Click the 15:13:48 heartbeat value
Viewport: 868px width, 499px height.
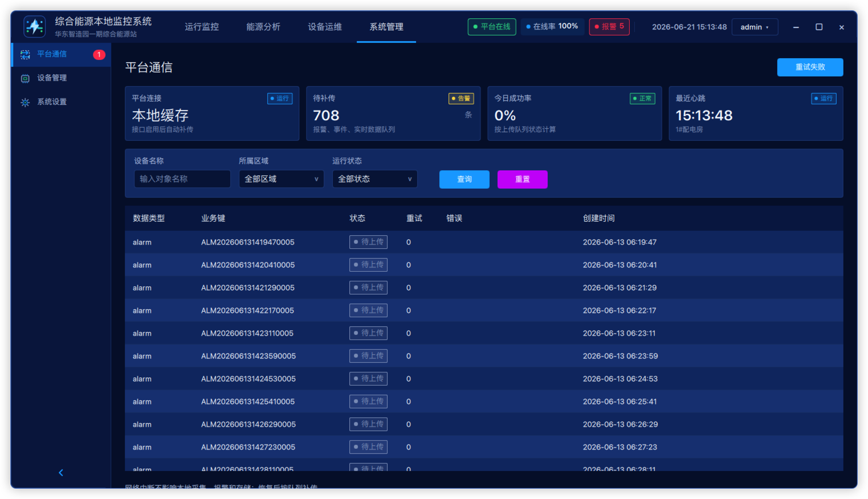(x=704, y=116)
